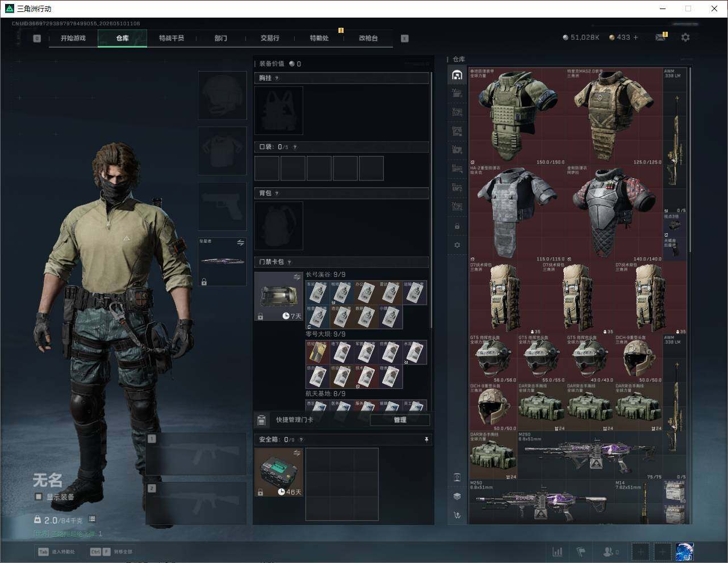
Task: Select the HA-2 armor with 115.0/115.0 durability
Action: click(x=517, y=213)
